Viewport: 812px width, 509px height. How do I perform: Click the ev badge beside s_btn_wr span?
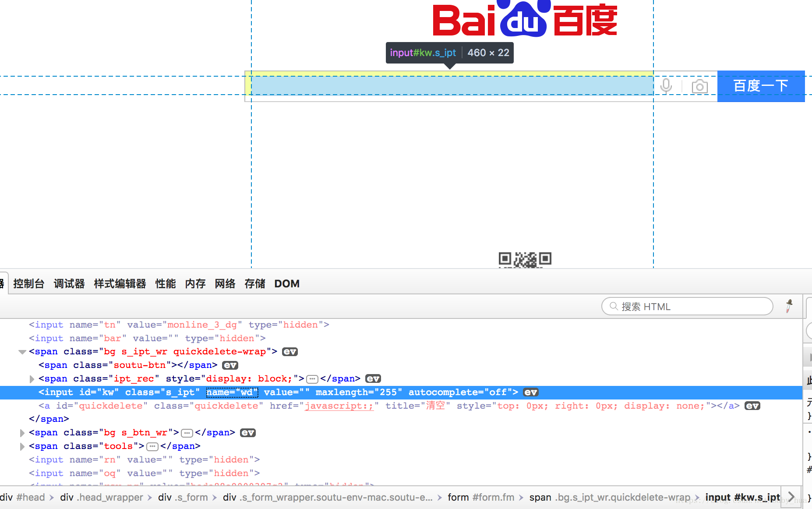[x=248, y=433]
